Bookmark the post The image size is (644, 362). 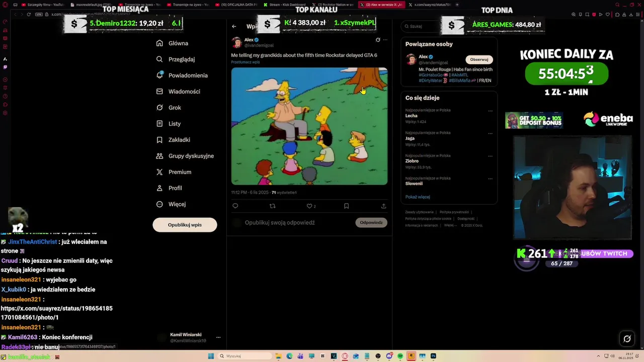pos(346,206)
